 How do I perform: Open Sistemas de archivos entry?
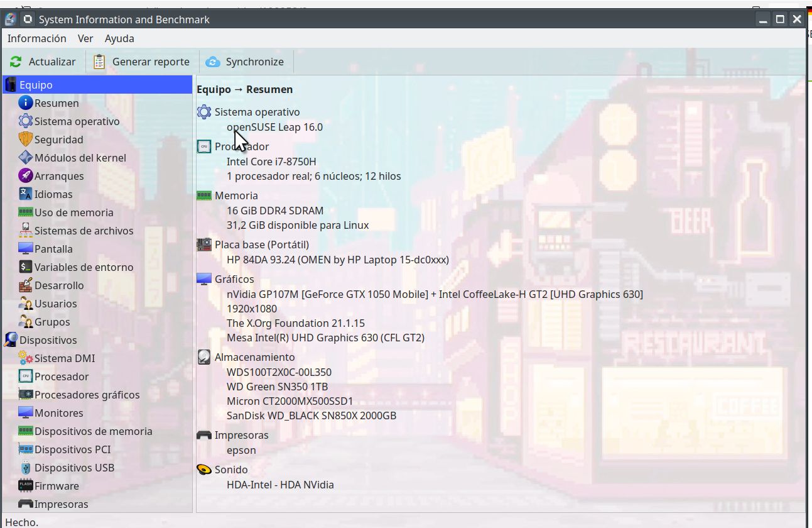tap(84, 231)
